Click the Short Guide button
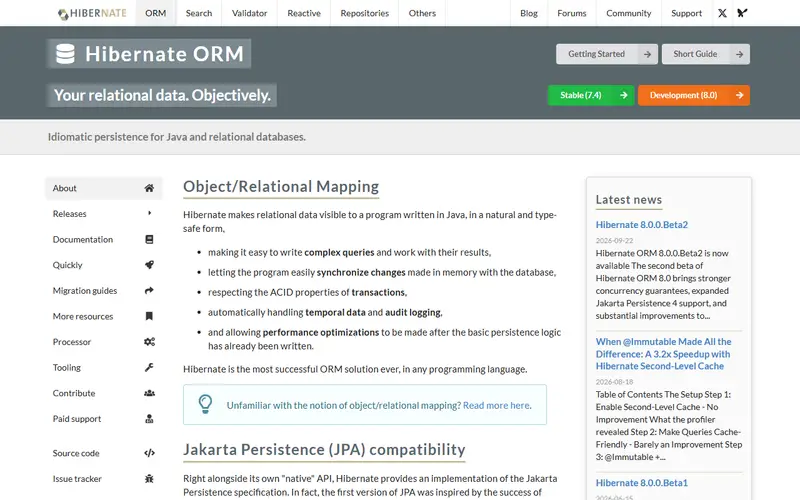Screen dimensions: 800x500 (x=706, y=54)
